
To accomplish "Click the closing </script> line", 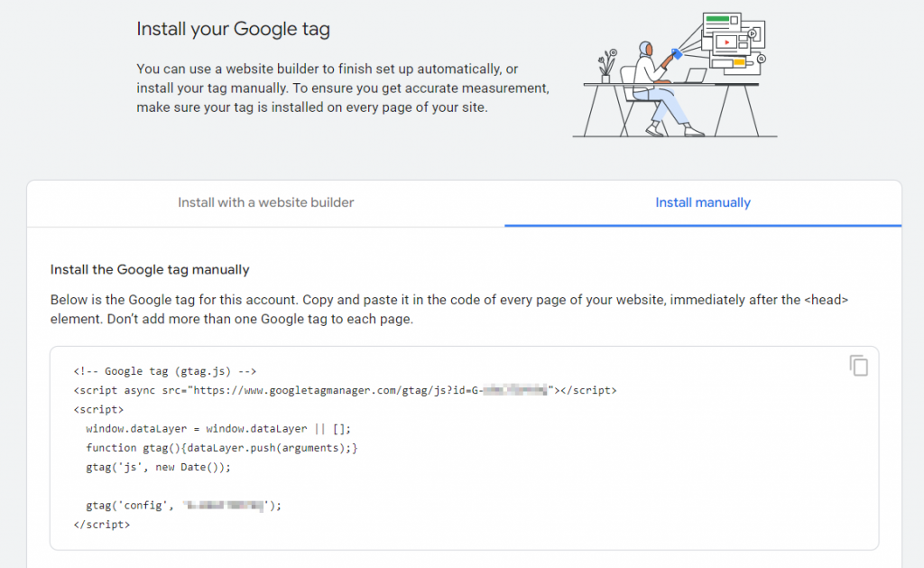I will point(102,525).
